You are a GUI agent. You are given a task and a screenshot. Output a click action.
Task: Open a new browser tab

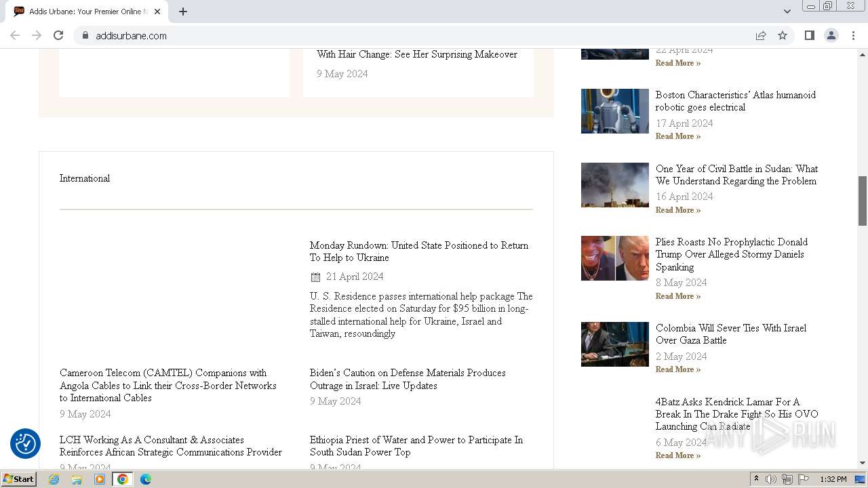(x=183, y=12)
